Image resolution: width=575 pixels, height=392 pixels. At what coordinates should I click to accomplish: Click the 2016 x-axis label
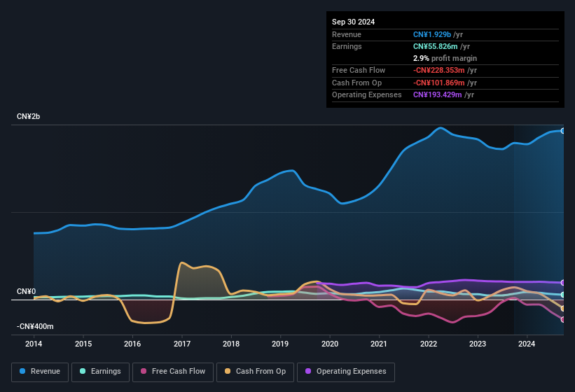point(132,344)
